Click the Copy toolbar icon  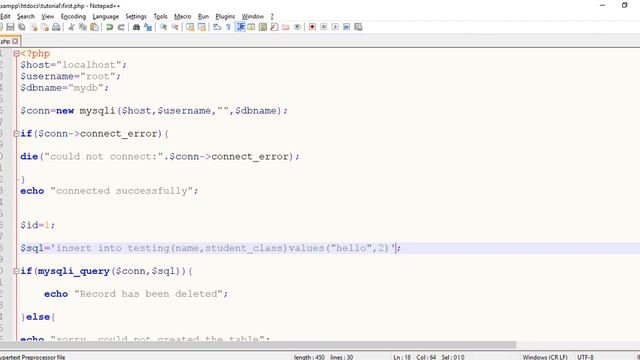click(x=82, y=27)
